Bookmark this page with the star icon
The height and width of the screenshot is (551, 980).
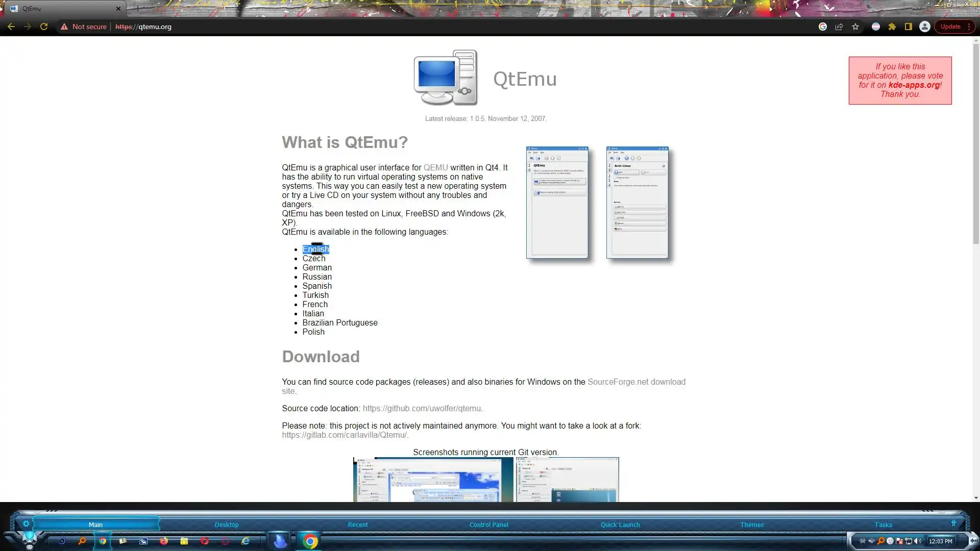point(855,27)
